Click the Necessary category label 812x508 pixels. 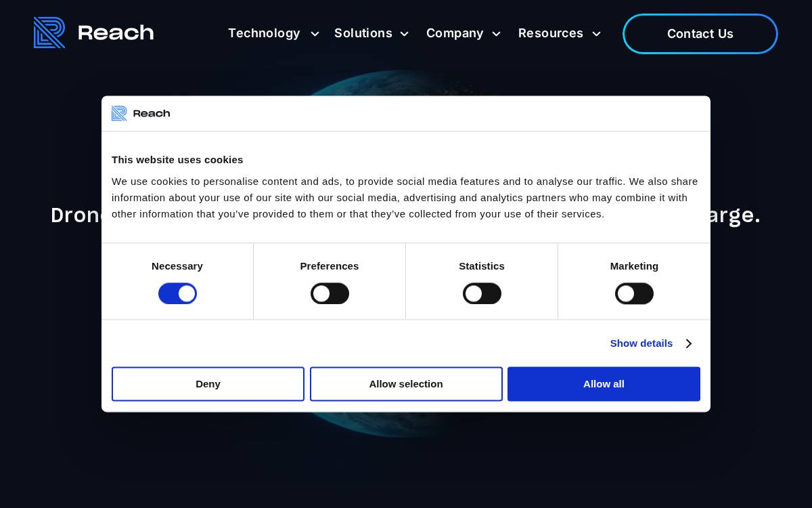click(177, 266)
